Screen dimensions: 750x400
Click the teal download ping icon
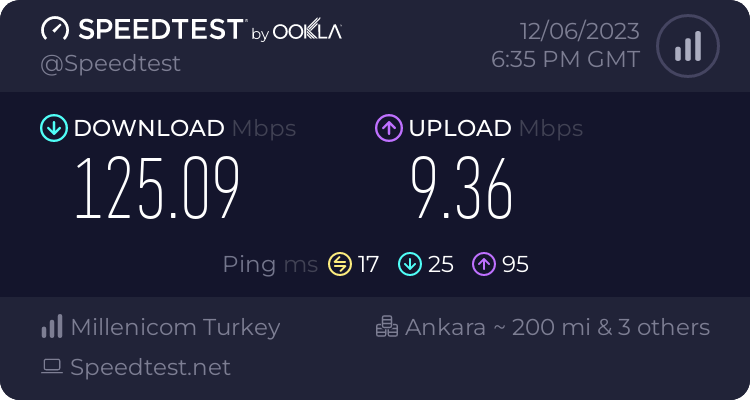(x=410, y=264)
